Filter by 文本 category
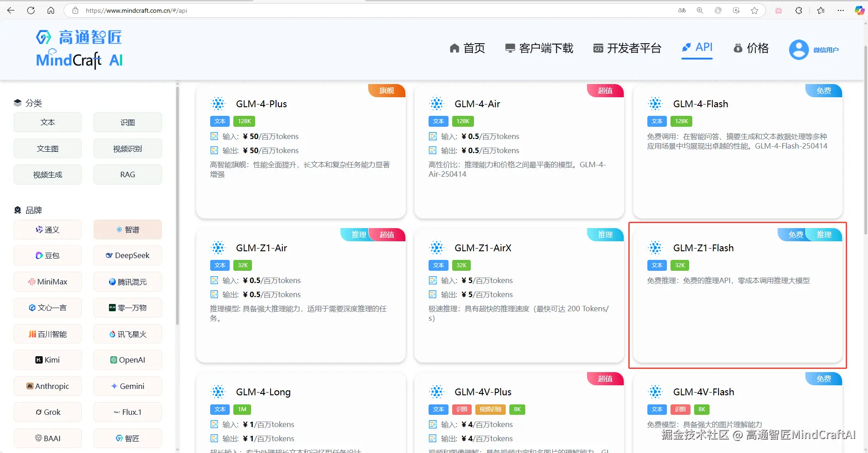 click(x=48, y=122)
